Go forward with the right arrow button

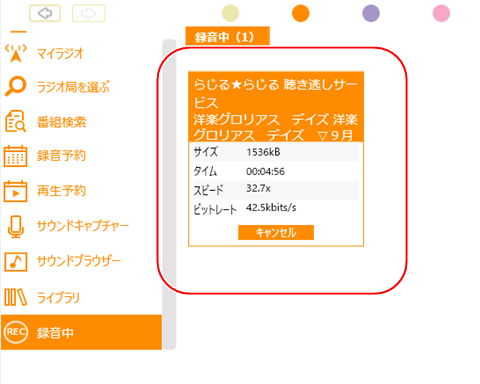pyautogui.click(x=89, y=13)
